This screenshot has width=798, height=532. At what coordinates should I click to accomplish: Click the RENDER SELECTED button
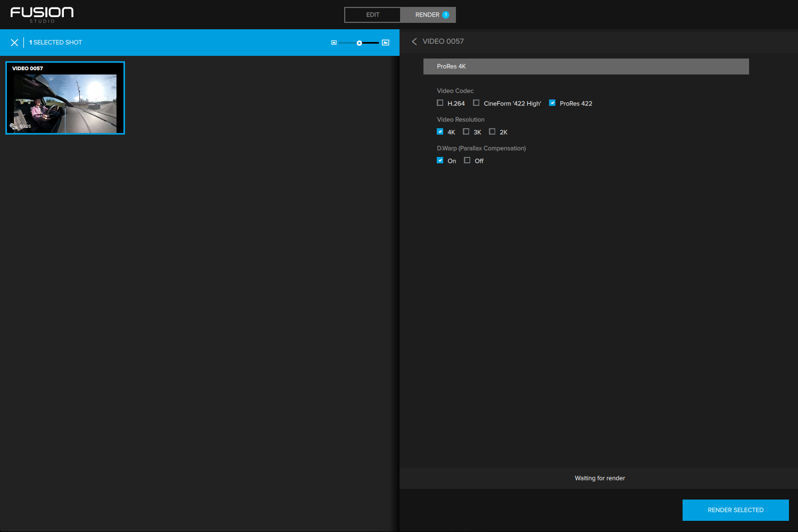point(736,510)
